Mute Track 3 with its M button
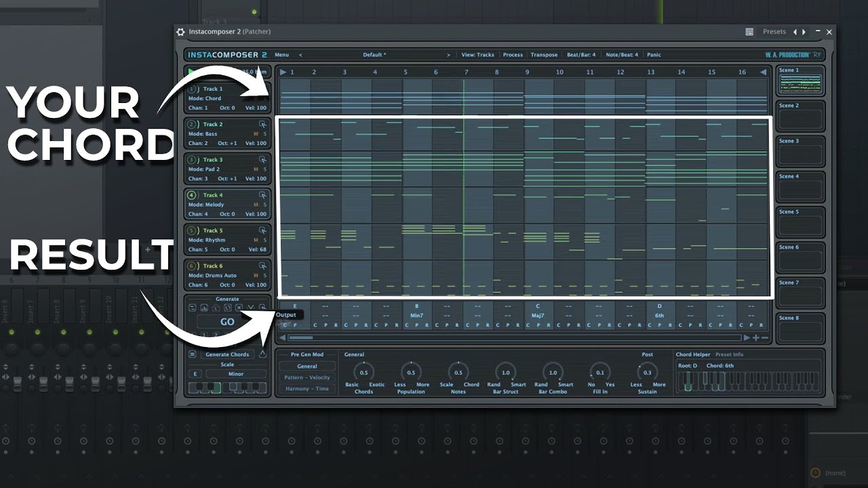The height and width of the screenshot is (488, 868). click(x=256, y=169)
